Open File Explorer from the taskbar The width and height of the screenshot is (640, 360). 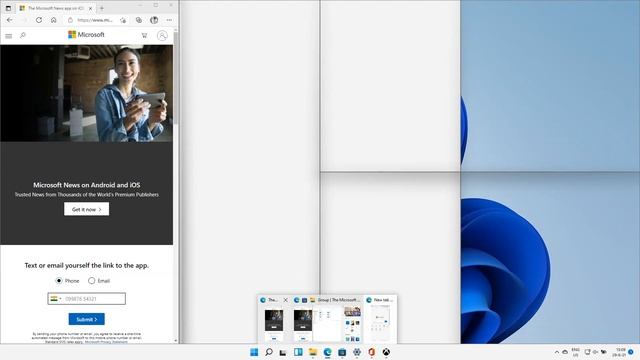click(313, 352)
